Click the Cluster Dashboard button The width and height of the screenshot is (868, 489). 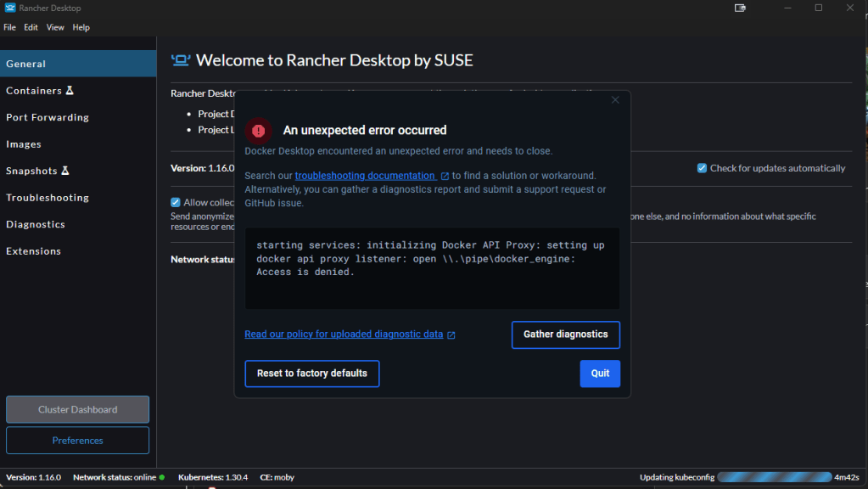coord(77,409)
